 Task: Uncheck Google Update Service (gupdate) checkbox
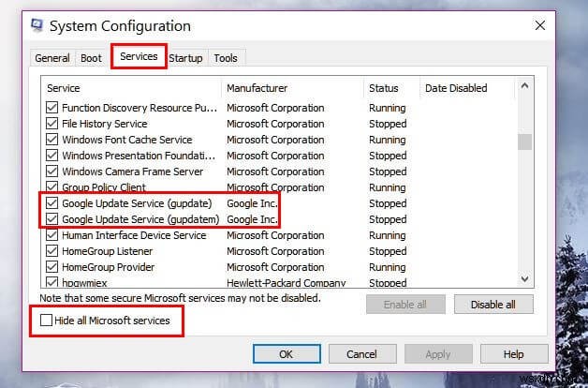tap(51, 203)
